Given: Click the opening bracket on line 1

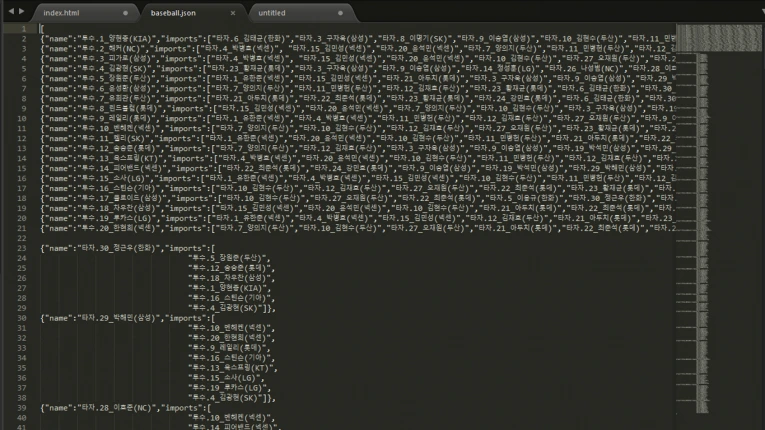Looking at the screenshot, I should tap(42, 29).
